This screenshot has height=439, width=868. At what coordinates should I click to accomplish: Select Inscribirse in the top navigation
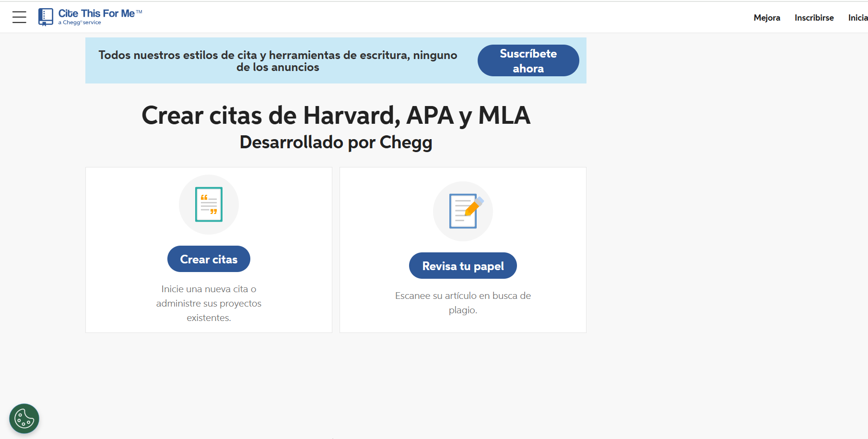[814, 18]
